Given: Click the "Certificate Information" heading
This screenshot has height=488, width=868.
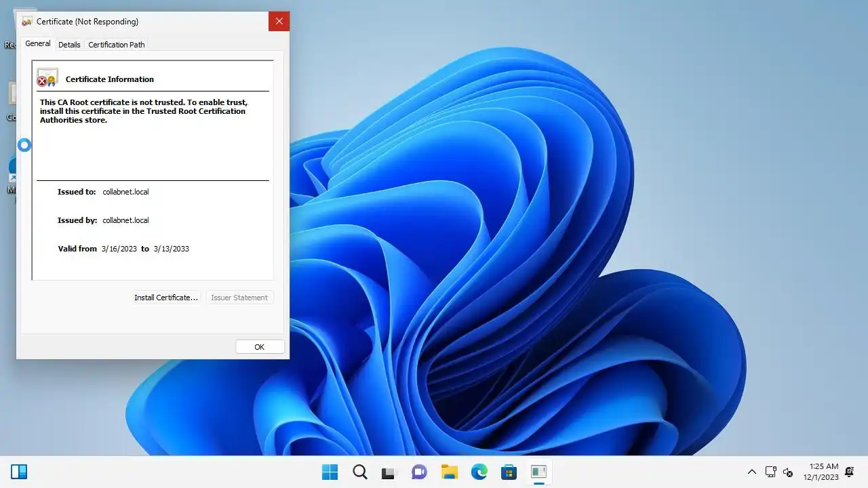Looking at the screenshot, I should 110,79.
